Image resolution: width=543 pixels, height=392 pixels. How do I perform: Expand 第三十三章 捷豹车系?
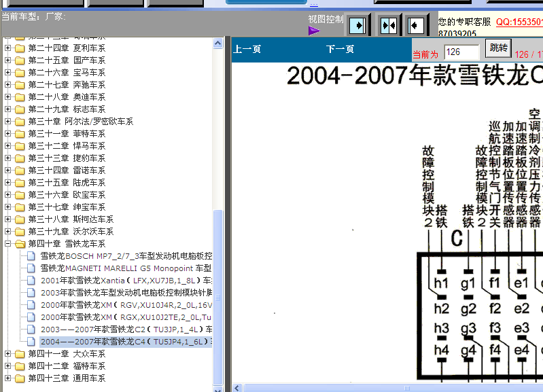(x=7, y=158)
